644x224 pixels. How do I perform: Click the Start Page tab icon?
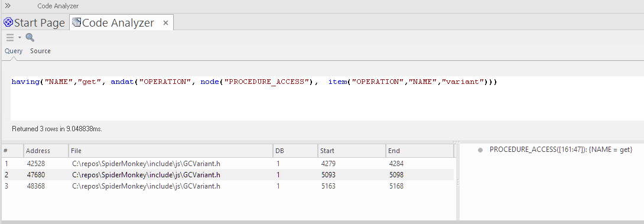[8, 22]
